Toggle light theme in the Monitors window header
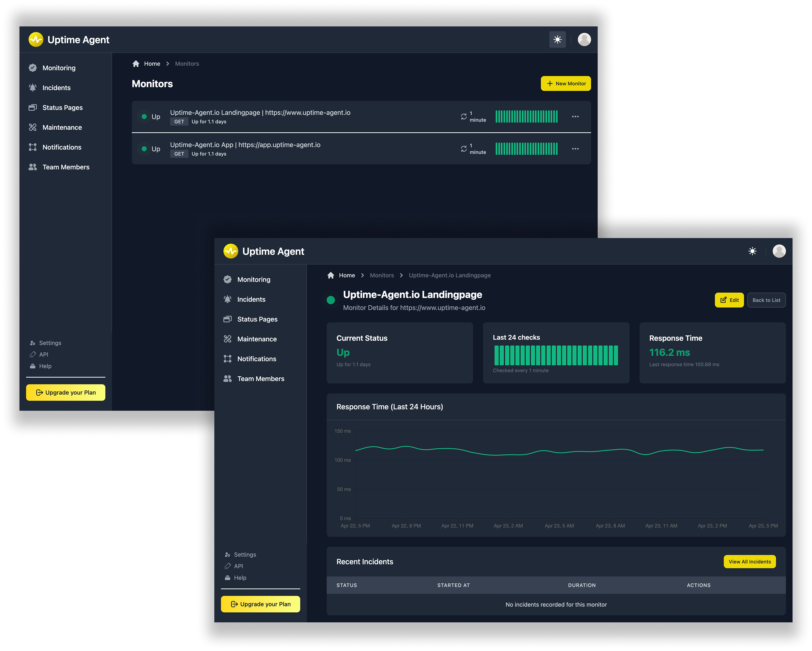This screenshot has width=812, height=651. [x=557, y=39]
